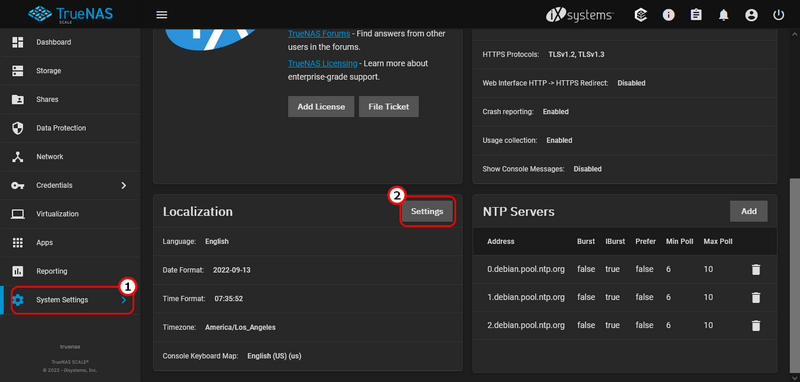Click the Prefer column header
This screenshot has width=800, height=382.
click(x=645, y=242)
